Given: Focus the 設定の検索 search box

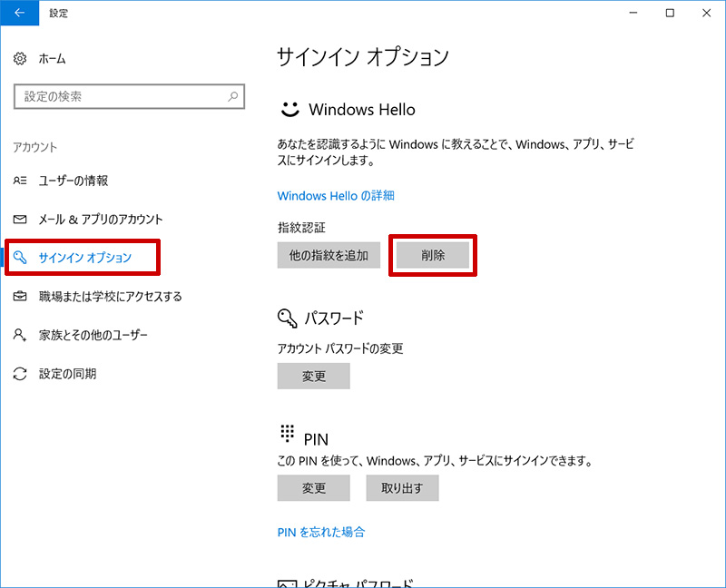Looking at the screenshot, I should 129,96.
